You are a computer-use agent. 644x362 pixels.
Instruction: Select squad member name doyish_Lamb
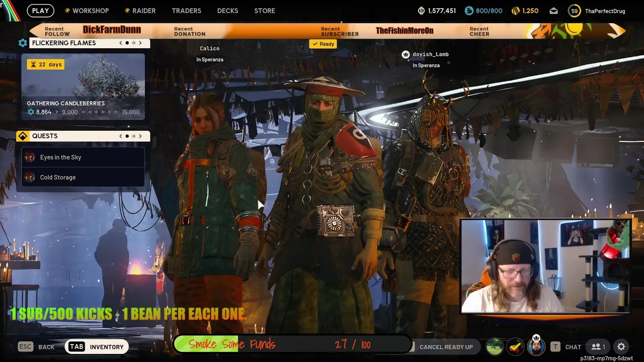[431, 54]
